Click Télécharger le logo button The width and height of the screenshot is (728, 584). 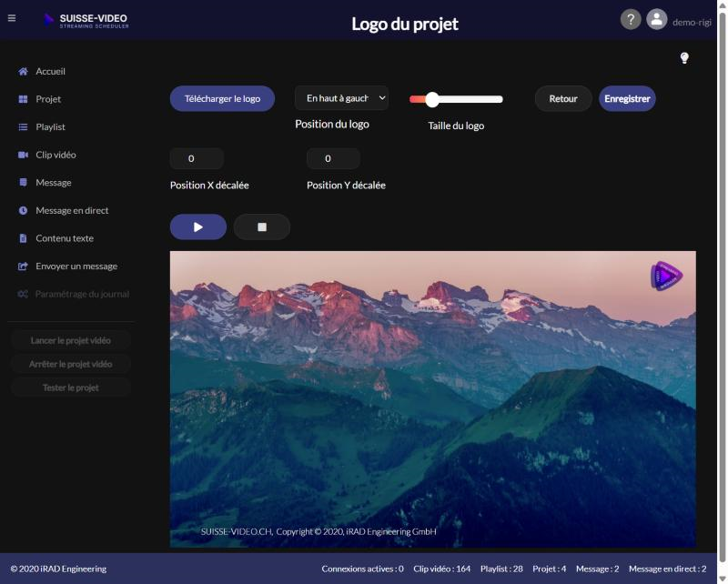(x=222, y=98)
